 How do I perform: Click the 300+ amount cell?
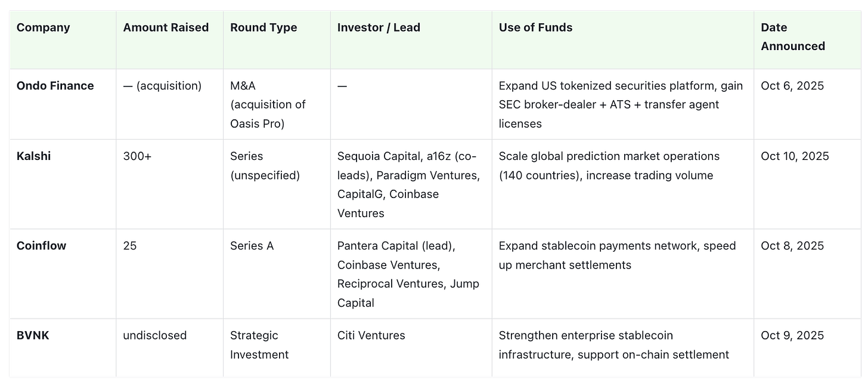(x=170, y=184)
